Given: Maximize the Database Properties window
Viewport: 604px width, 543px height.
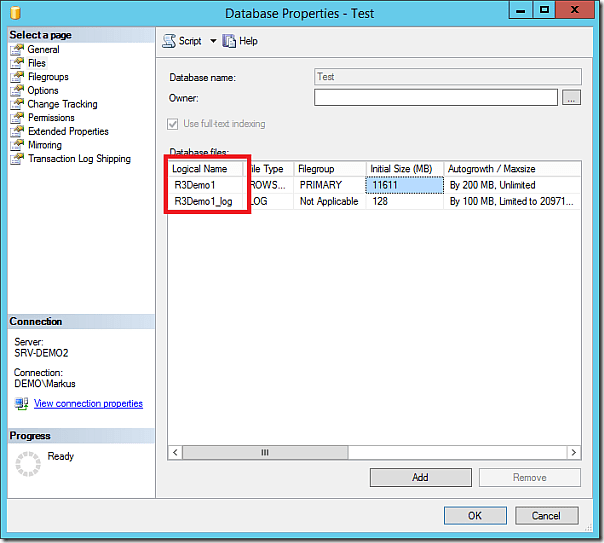Looking at the screenshot, I should pos(544,10).
